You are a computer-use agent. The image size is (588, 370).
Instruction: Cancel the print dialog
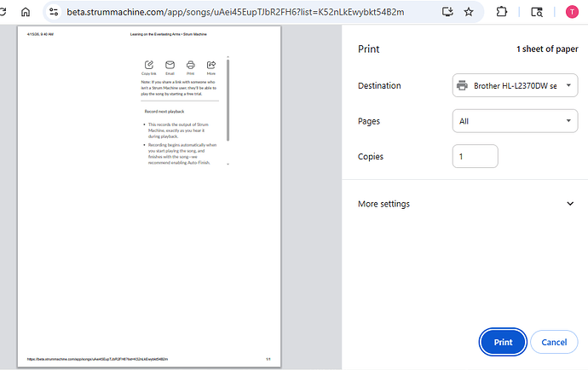[548, 342]
